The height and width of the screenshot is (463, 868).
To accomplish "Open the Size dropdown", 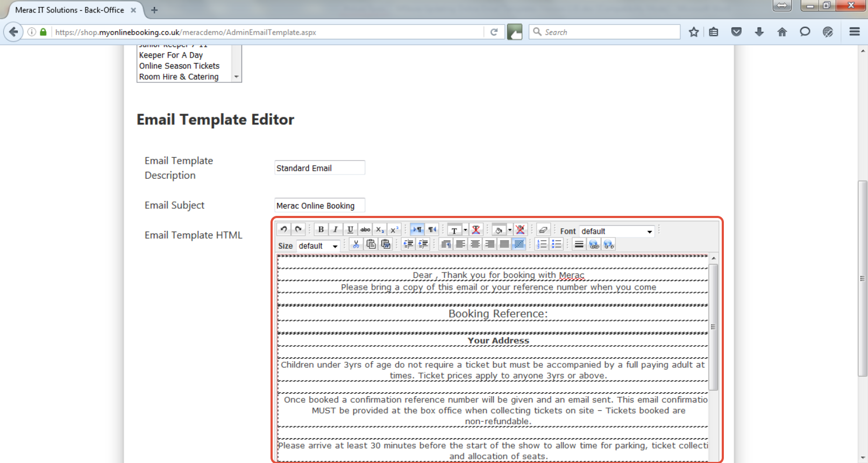I will (x=318, y=246).
